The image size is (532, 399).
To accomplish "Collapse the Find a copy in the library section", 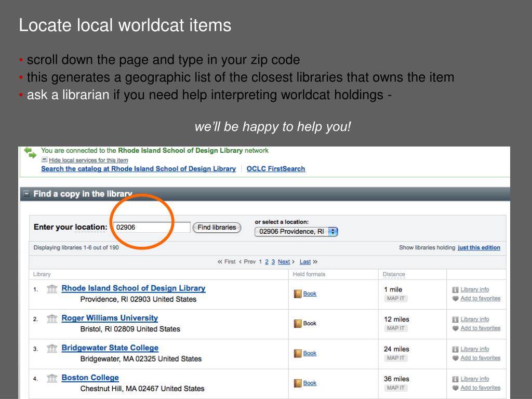I will click(26, 194).
